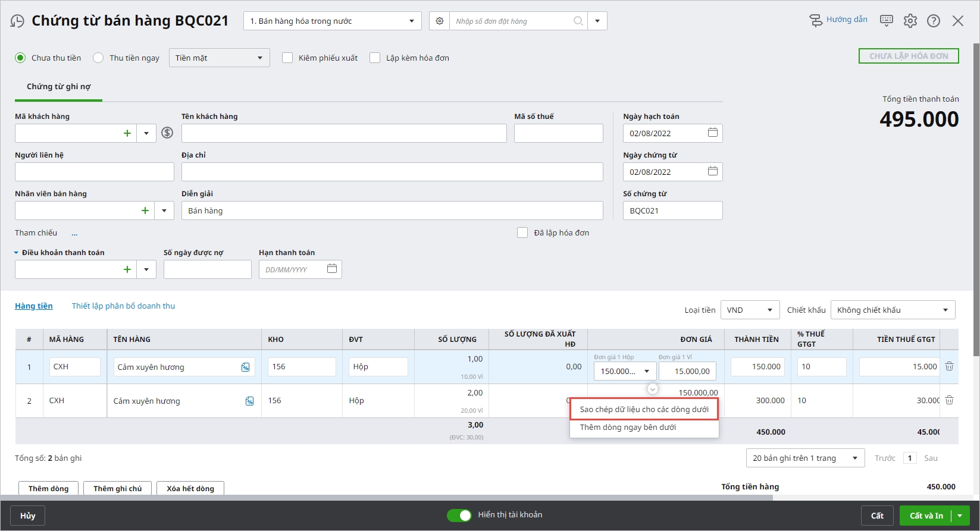The width and height of the screenshot is (980, 531).
Task: Open the VND currency dropdown
Action: [750, 310]
